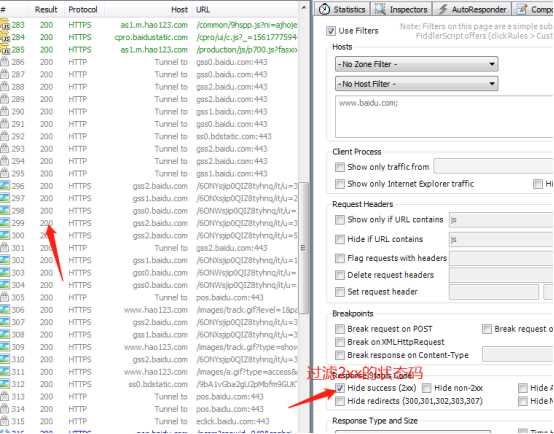Click the AutoResponder lightning bolt icon
Screen dimensions: 554x434
(443, 9)
